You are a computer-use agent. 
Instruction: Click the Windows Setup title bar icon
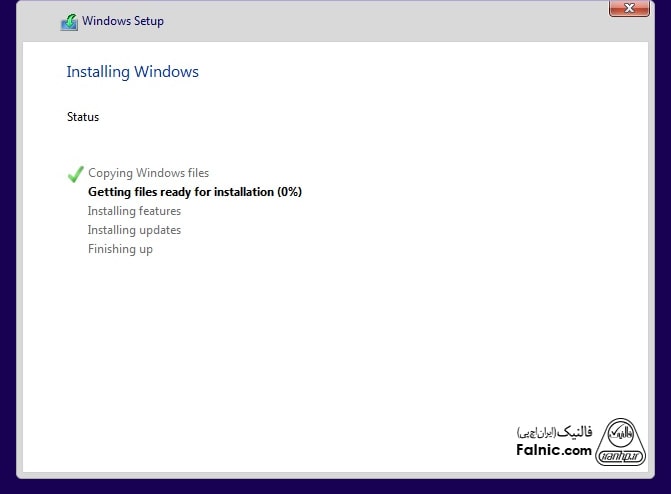click(x=69, y=21)
